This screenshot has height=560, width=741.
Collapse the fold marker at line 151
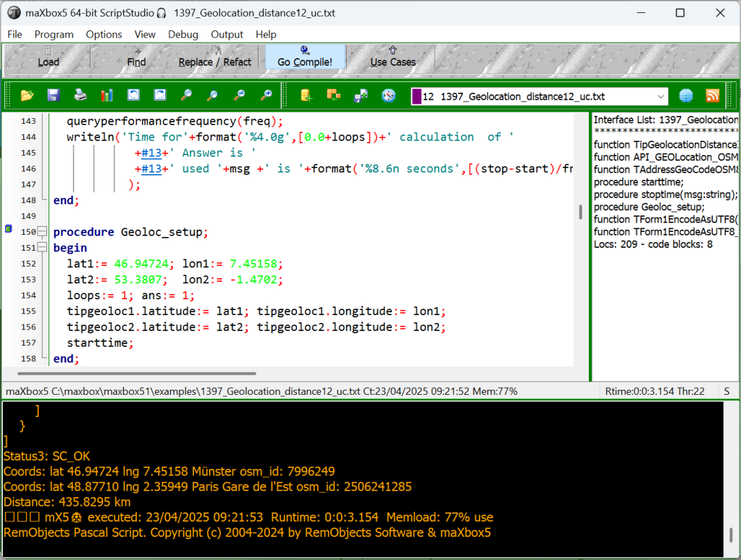coord(43,247)
